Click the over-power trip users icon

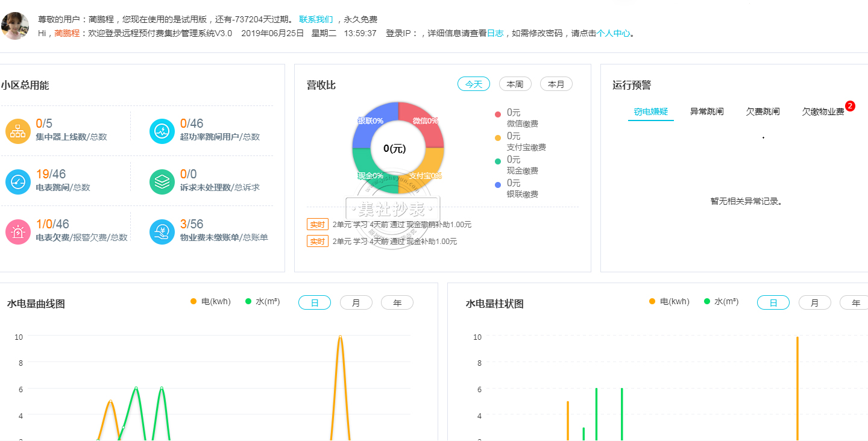162,131
